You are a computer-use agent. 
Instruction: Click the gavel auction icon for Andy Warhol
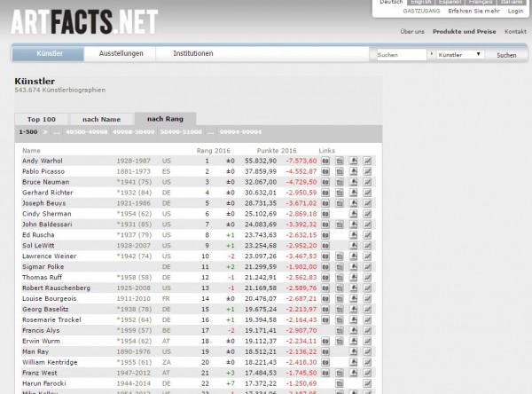tap(353, 161)
